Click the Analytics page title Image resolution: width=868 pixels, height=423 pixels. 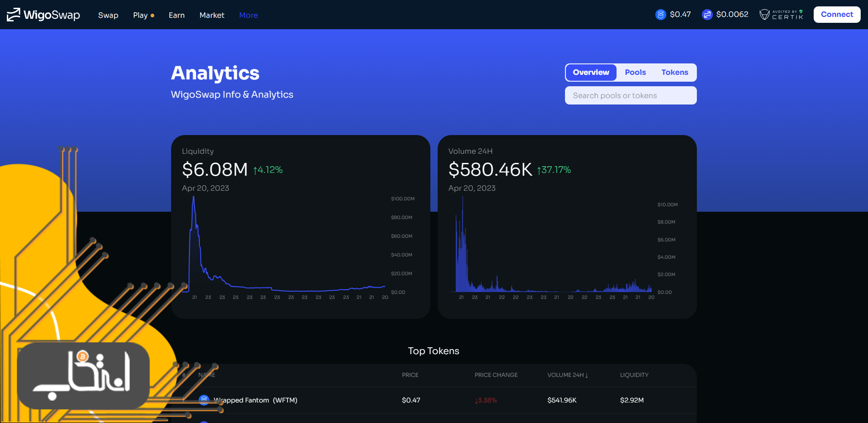coord(215,73)
